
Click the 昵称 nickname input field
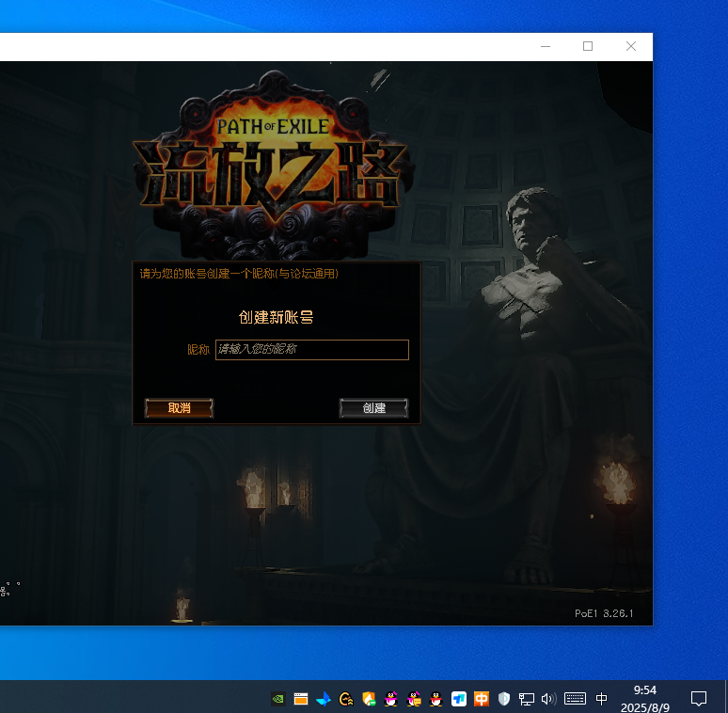[x=311, y=350]
